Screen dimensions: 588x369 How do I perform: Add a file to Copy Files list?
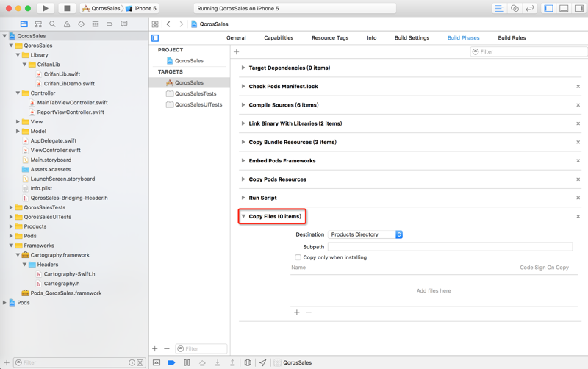pos(297,312)
